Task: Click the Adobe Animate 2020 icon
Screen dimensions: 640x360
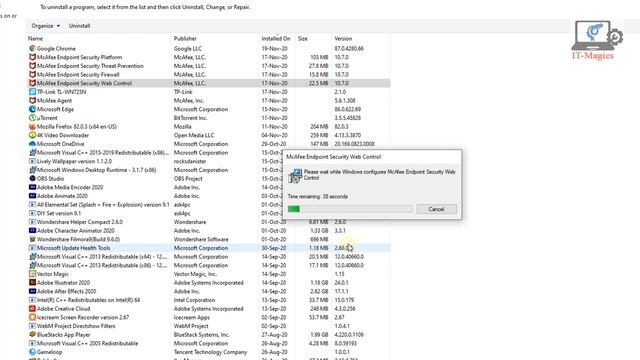Action: [x=32, y=196]
